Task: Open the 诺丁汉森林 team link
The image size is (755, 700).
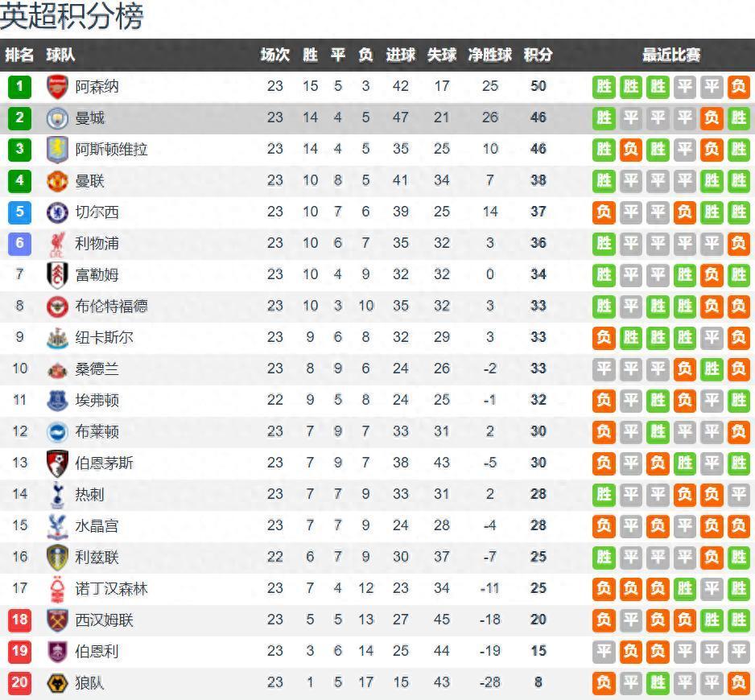Action: (111, 589)
